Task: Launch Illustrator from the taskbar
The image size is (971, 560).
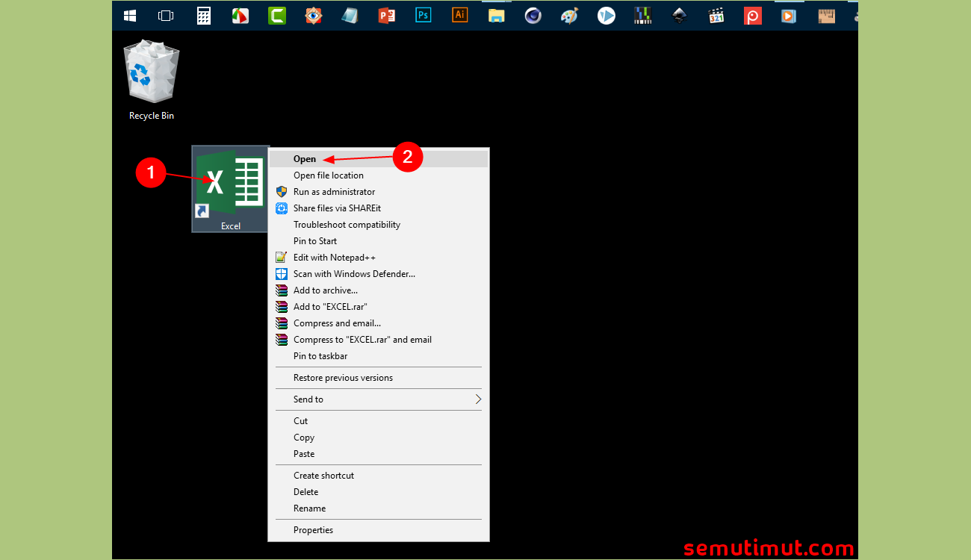Action: click(460, 15)
